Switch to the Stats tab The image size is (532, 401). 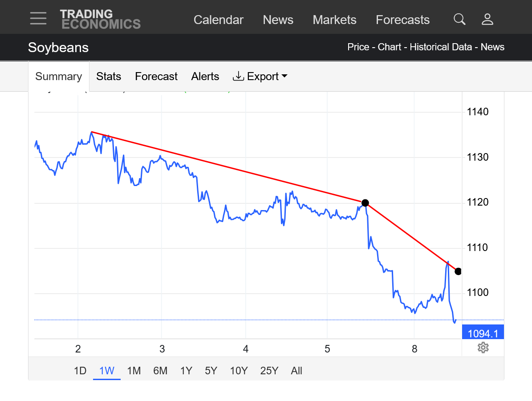[109, 77]
